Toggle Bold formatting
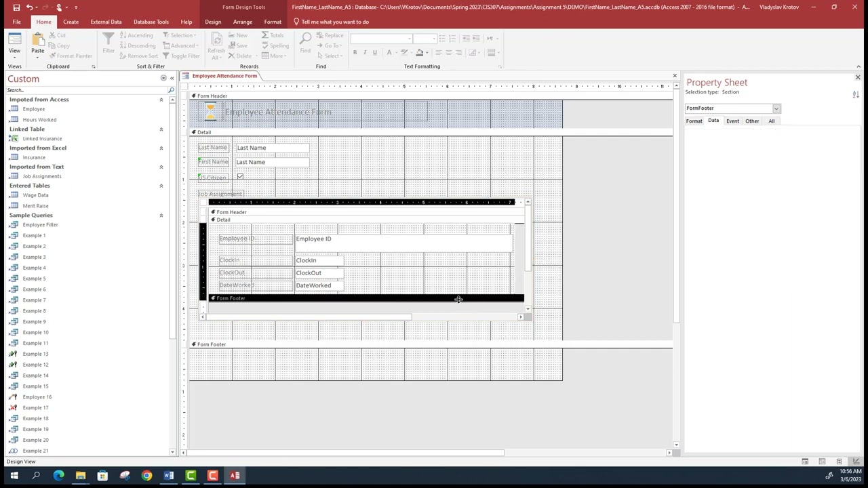868x488 pixels. click(355, 52)
